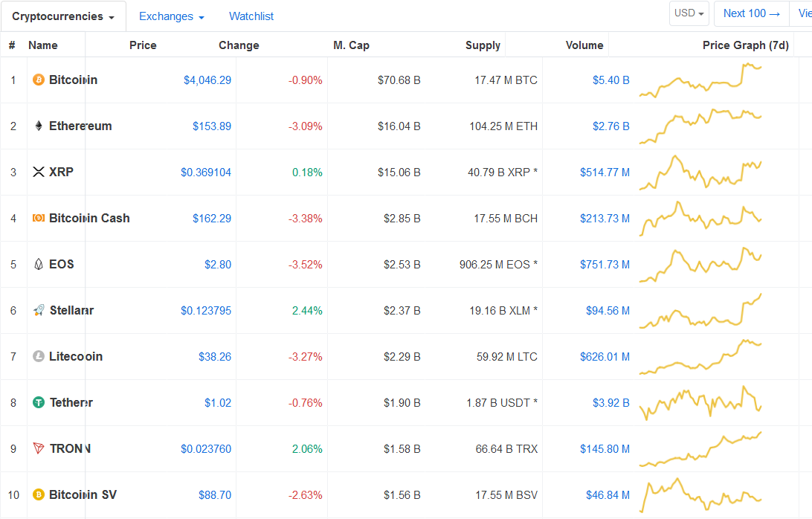Open the Bitcoin SV name link

click(83, 494)
